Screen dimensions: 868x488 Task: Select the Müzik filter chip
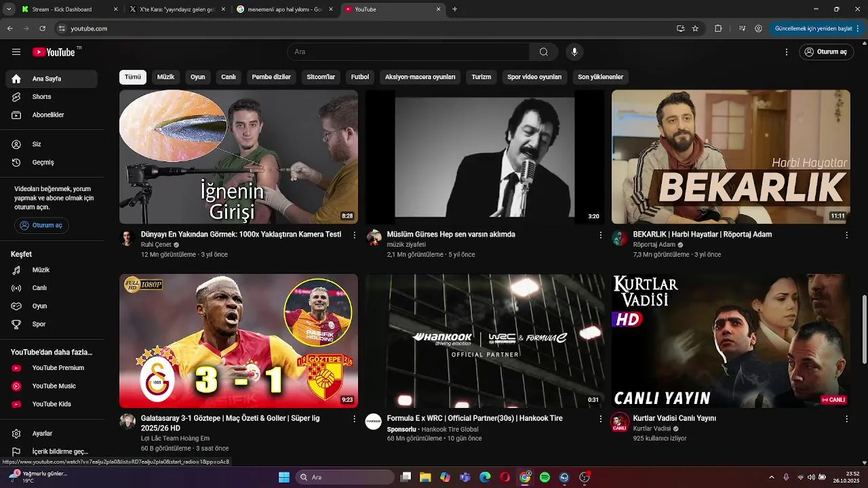165,77
